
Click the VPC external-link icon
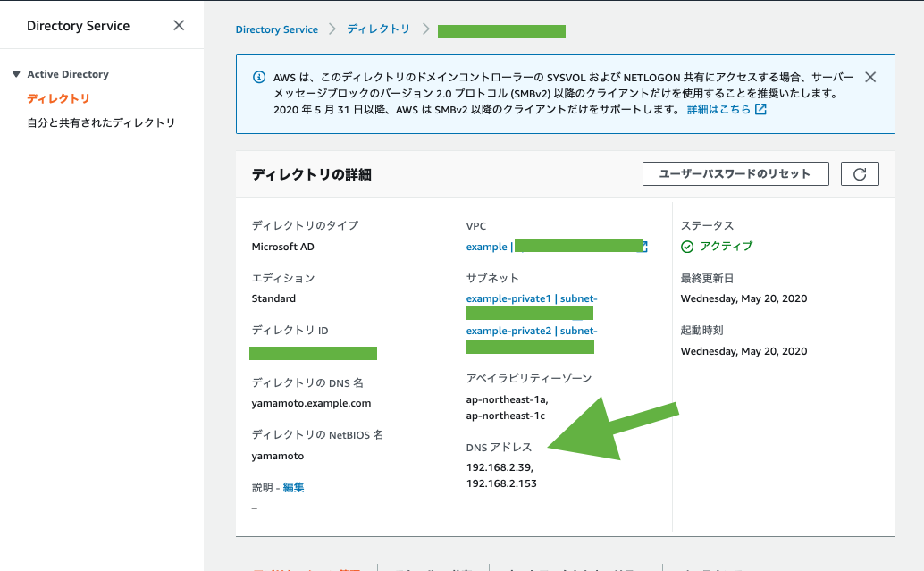pos(642,247)
